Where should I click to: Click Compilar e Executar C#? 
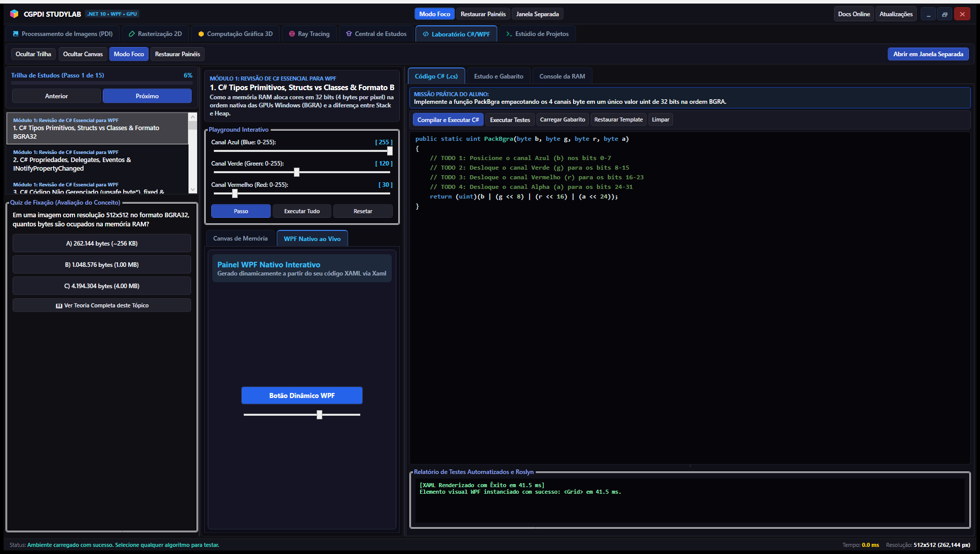pyautogui.click(x=448, y=120)
